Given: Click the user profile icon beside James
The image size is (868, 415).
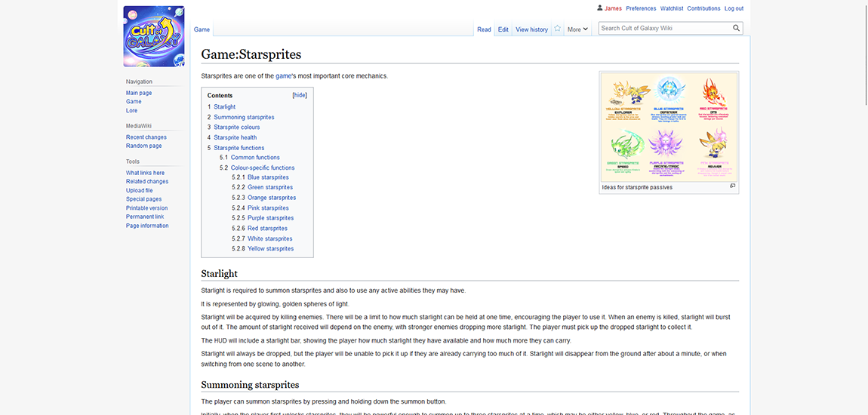Looking at the screenshot, I should pyautogui.click(x=600, y=8).
